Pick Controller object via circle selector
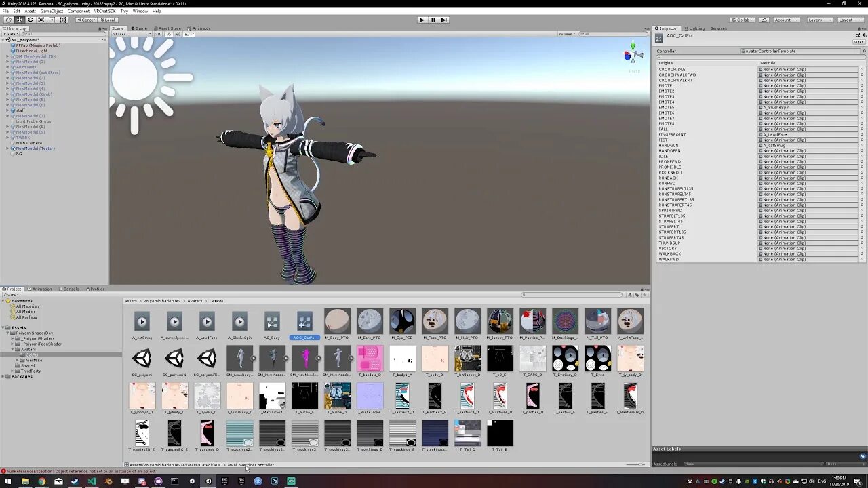 click(x=864, y=51)
